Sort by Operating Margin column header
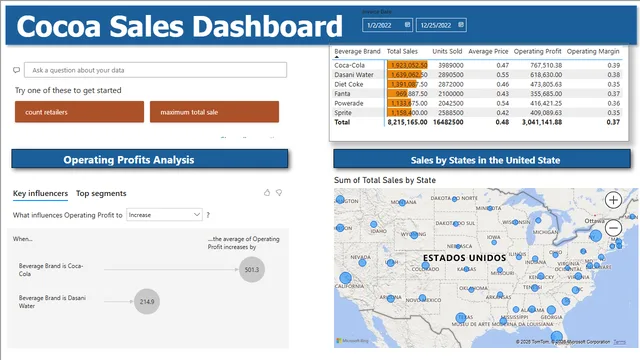This screenshot has width=640, height=360. 593,51
